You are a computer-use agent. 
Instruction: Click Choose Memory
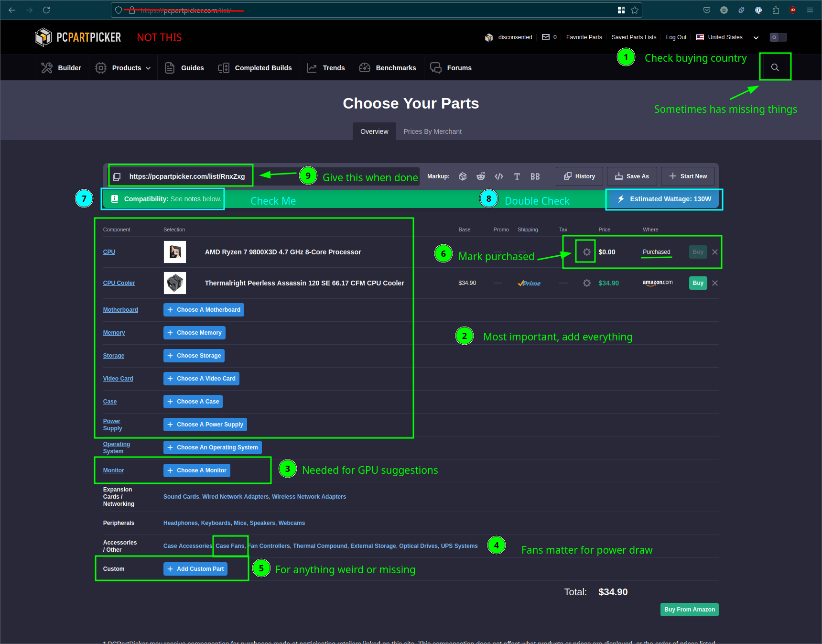pyautogui.click(x=195, y=333)
